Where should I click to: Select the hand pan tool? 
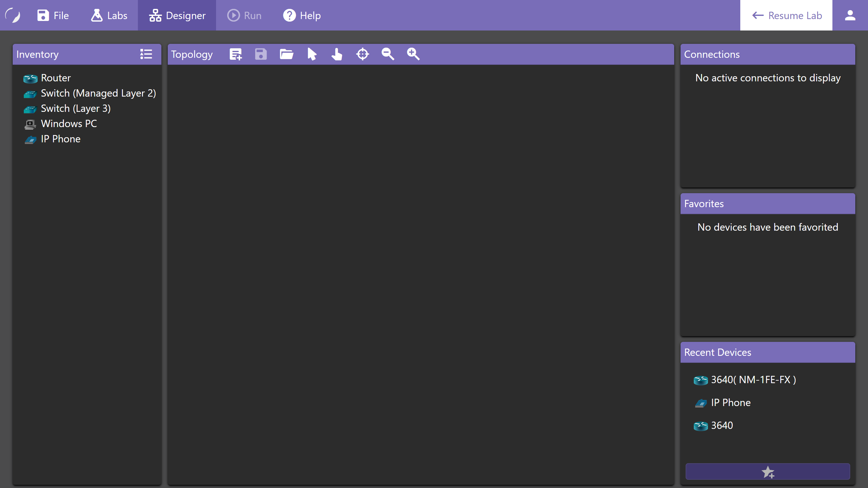pyautogui.click(x=336, y=54)
